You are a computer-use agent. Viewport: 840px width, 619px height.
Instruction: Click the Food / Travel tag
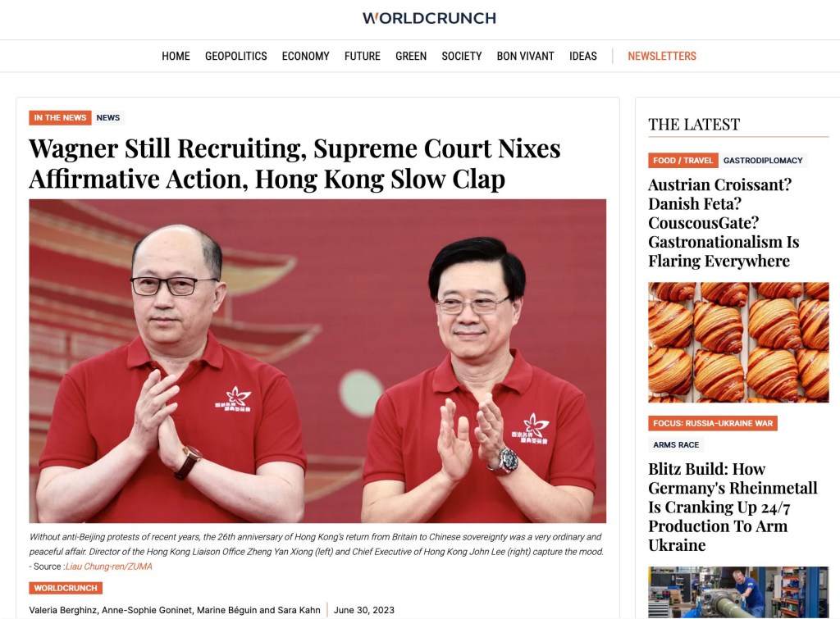click(682, 160)
